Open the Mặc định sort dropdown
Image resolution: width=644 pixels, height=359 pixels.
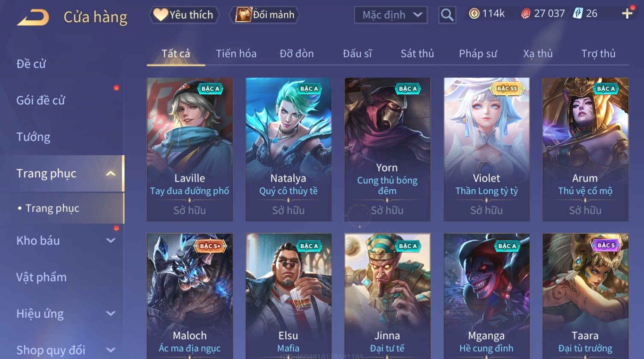pyautogui.click(x=391, y=15)
